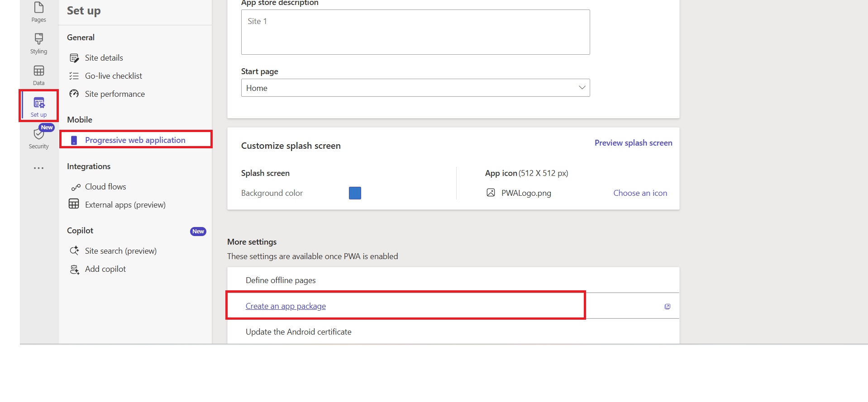Click Preview splash screen link
Viewport: 868px width, 402px height.
pos(633,143)
